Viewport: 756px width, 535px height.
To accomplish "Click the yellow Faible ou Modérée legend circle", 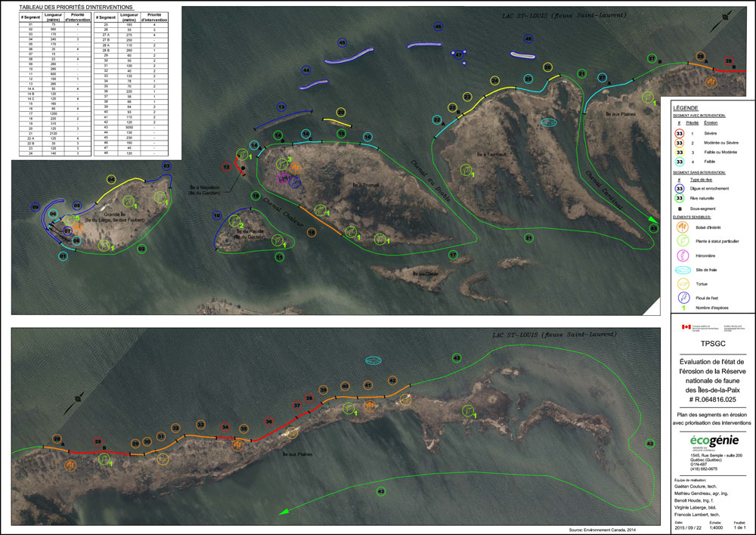I will 680,153.
